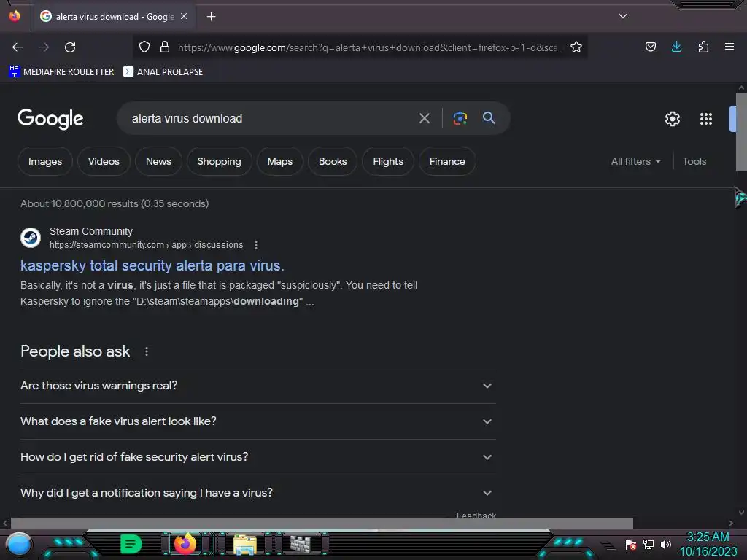747x560 pixels.
Task: Go to the Google logo homepage
Action: pos(50,119)
